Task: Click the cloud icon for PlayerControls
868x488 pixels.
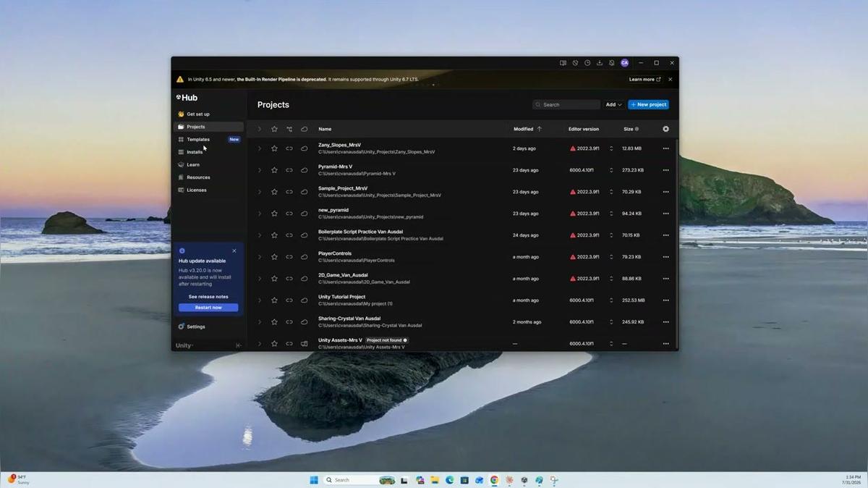Action: click(305, 257)
